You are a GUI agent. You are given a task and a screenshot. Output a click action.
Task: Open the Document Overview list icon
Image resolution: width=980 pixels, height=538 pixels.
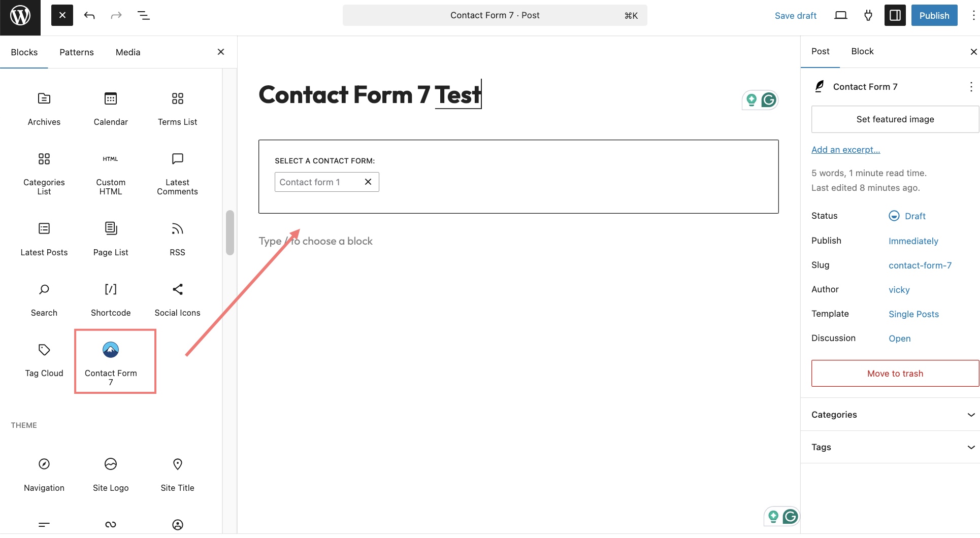coord(144,16)
